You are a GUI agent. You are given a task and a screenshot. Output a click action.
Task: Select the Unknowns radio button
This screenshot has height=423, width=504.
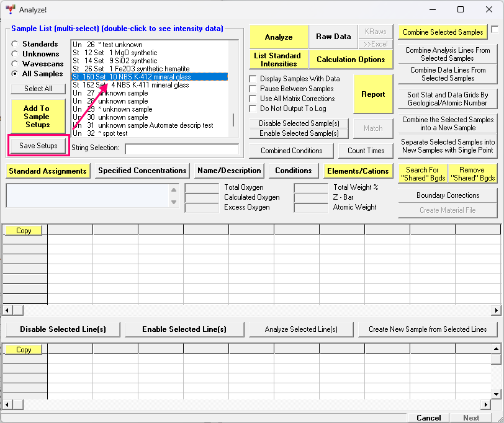pos(15,54)
